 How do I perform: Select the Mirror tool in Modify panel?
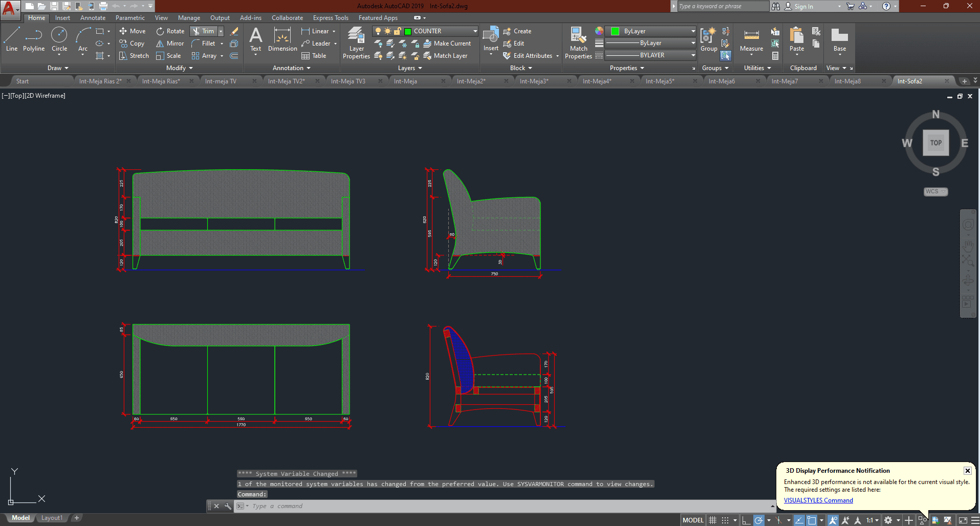pyautogui.click(x=169, y=43)
